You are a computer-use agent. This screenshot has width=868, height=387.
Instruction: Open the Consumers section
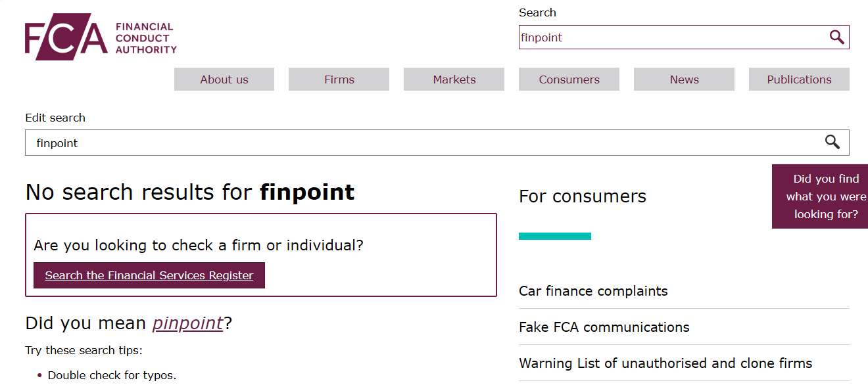[x=569, y=79]
